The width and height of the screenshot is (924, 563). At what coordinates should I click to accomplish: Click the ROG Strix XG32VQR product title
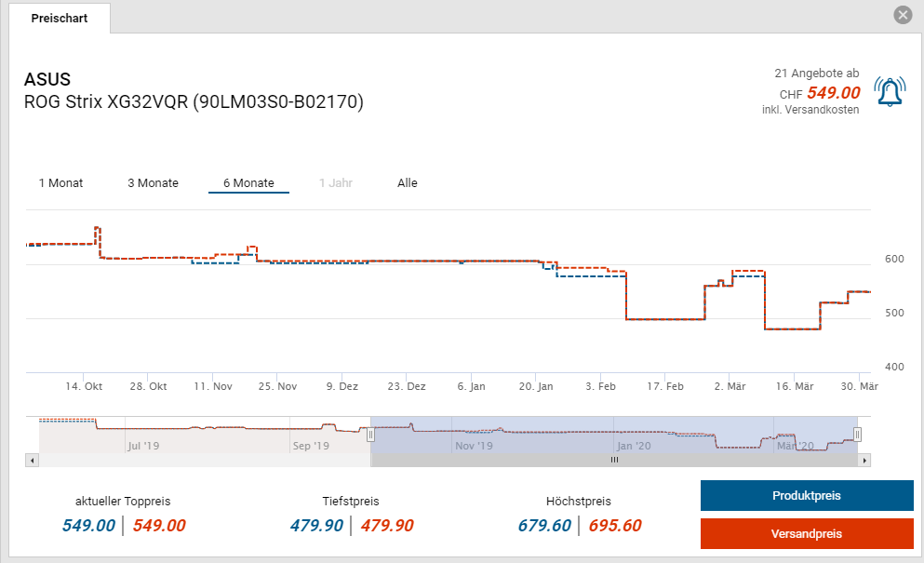click(194, 101)
